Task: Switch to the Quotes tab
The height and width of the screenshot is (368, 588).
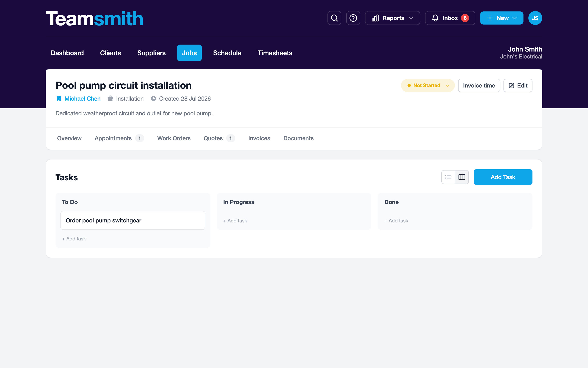Action: click(x=219, y=138)
